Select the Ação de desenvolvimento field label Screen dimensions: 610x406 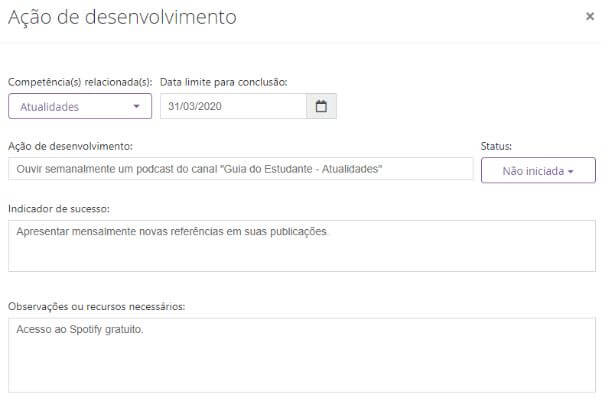coord(70,146)
